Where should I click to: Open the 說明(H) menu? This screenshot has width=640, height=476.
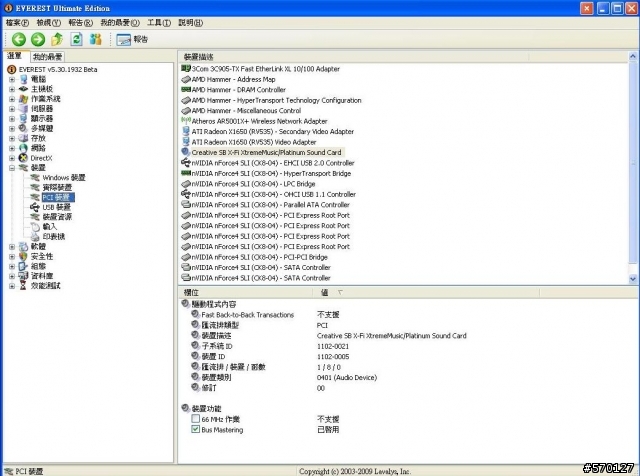point(191,23)
